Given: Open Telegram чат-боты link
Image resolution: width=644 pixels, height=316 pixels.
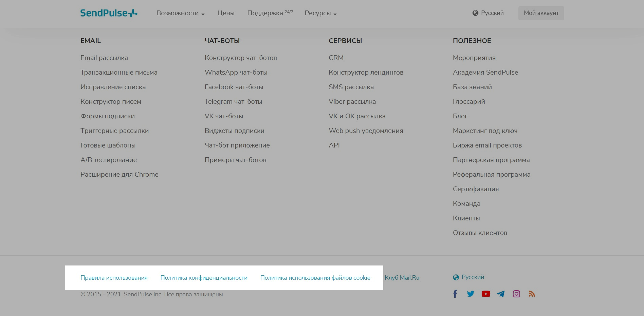Looking at the screenshot, I should click(x=233, y=102).
